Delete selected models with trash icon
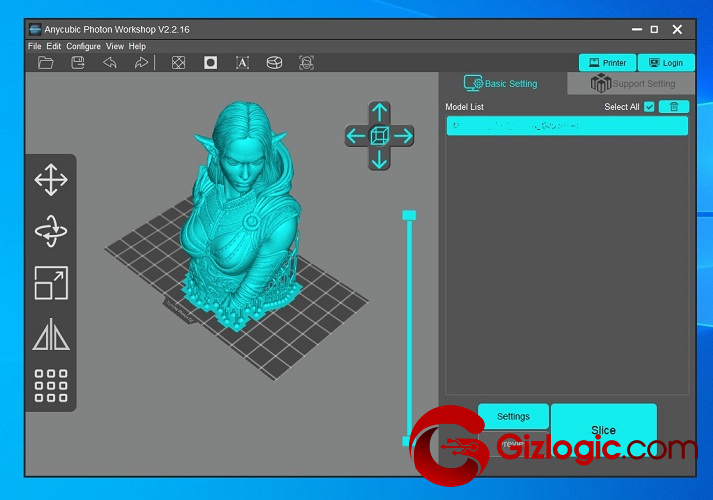713x500 pixels. click(674, 107)
